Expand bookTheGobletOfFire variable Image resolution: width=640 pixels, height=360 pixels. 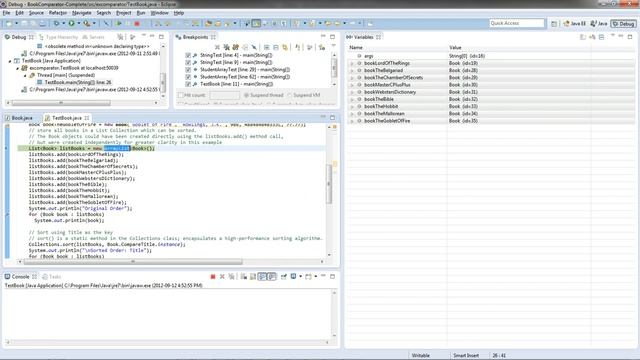click(352, 121)
